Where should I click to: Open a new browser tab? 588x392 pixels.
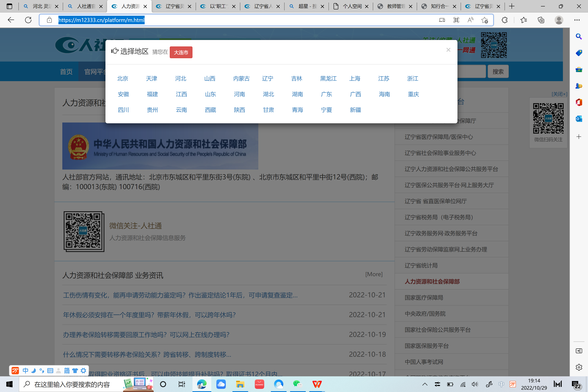512,6
